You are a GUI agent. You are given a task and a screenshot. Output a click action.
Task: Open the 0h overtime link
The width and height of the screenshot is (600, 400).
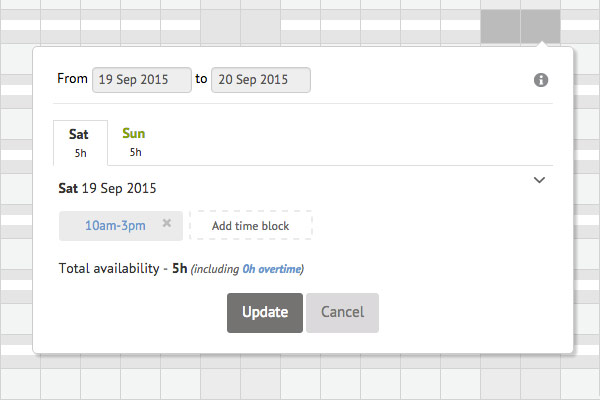pyautogui.click(x=272, y=269)
